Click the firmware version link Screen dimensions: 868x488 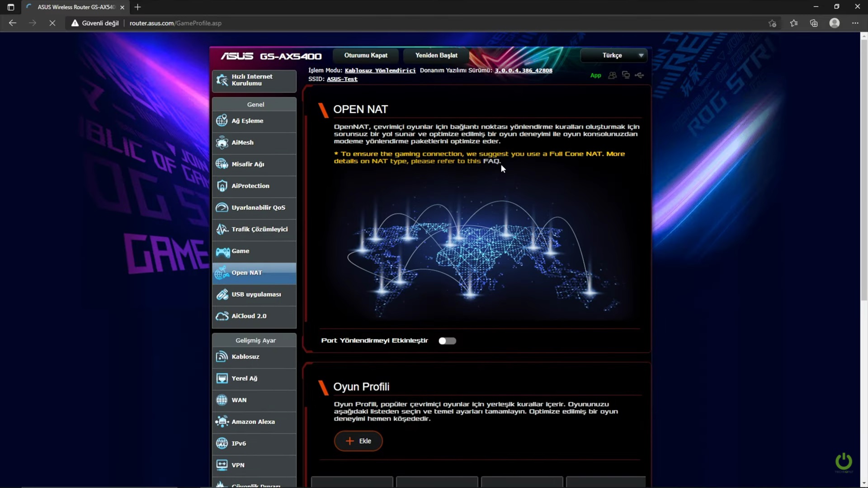[x=523, y=70]
